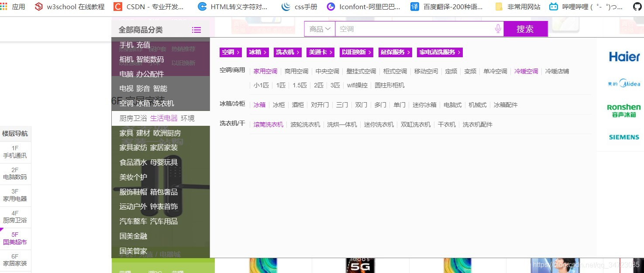Click the Midea brand logo
The height and width of the screenshot is (273, 644).
(x=624, y=83)
